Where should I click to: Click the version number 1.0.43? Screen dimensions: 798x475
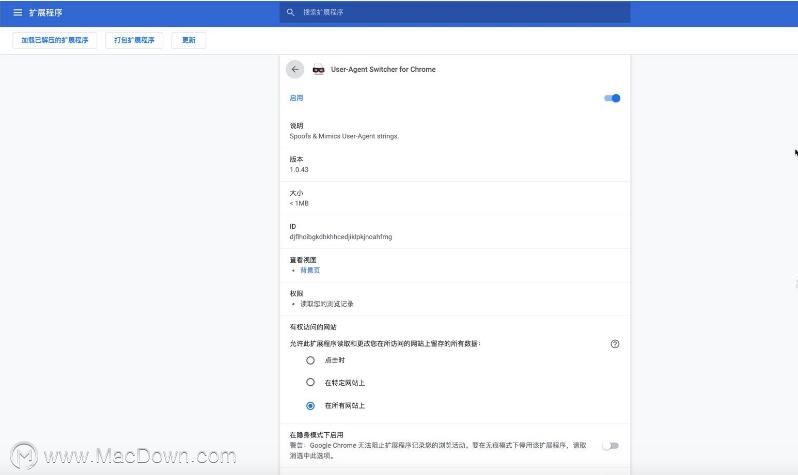click(299, 170)
